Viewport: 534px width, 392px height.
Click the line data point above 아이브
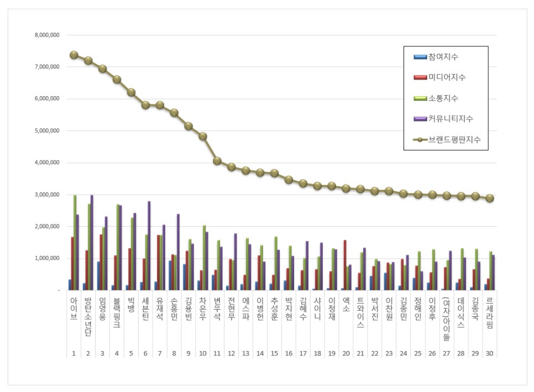(x=74, y=55)
